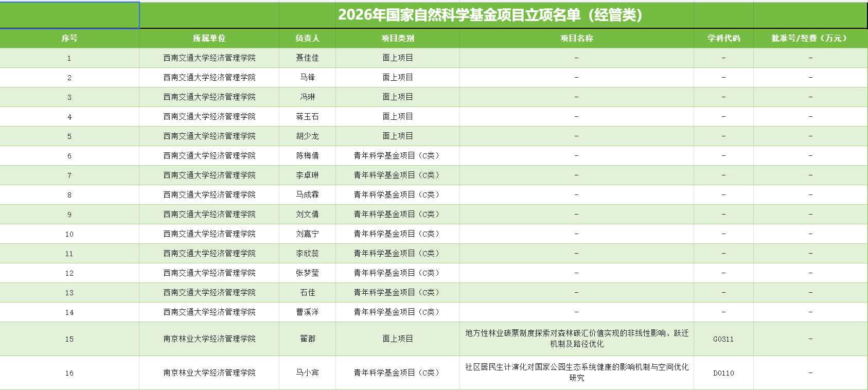This screenshot has height=390, width=868.
Task: Click serial number cell "16"
Action: [x=69, y=373]
